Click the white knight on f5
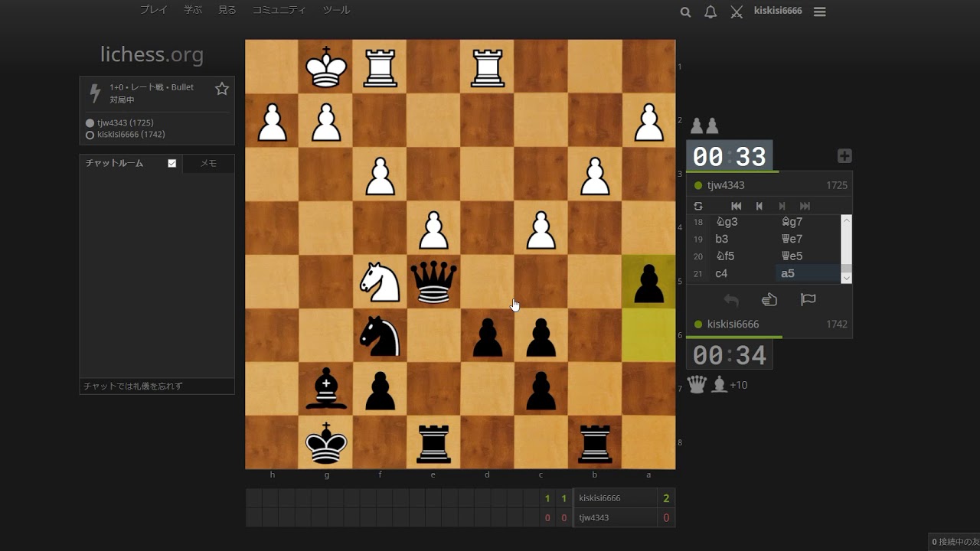 380,282
